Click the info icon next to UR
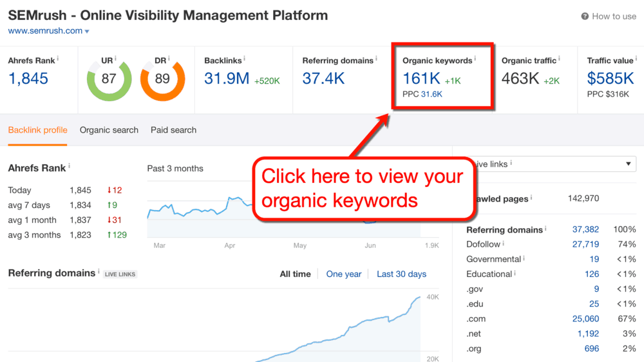The image size is (644, 362). click(x=115, y=59)
